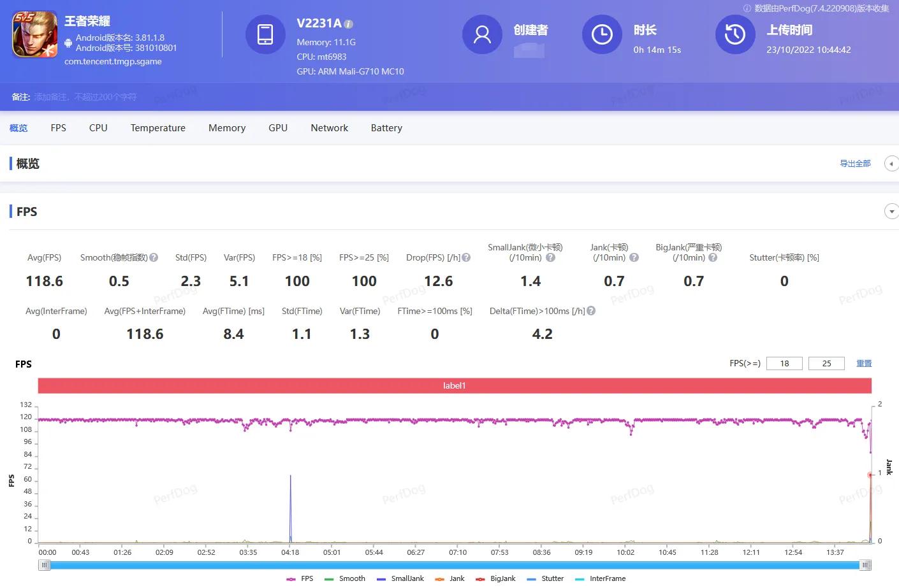This screenshot has width=899, height=588.
Task: Click the 上传时间 history clock icon
Action: pyautogui.click(x=735, y=35)
